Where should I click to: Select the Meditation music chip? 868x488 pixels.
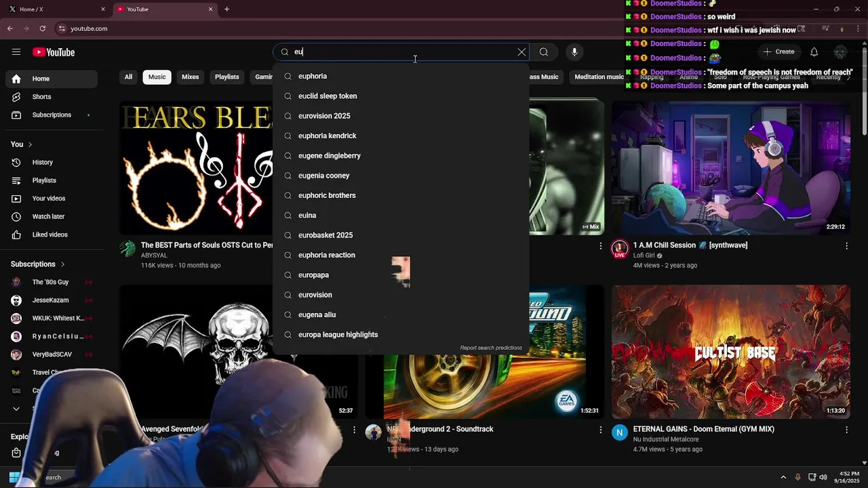(599, 77)
